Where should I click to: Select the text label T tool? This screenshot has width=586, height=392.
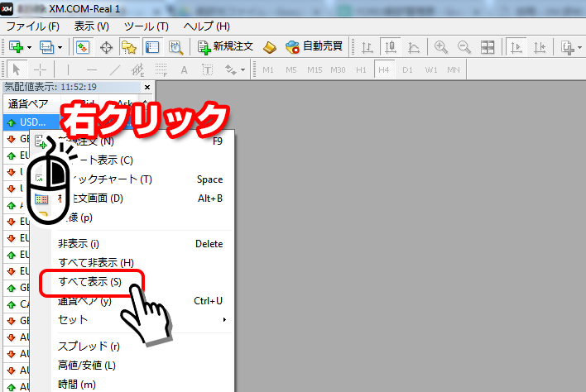tap(208, 69)
